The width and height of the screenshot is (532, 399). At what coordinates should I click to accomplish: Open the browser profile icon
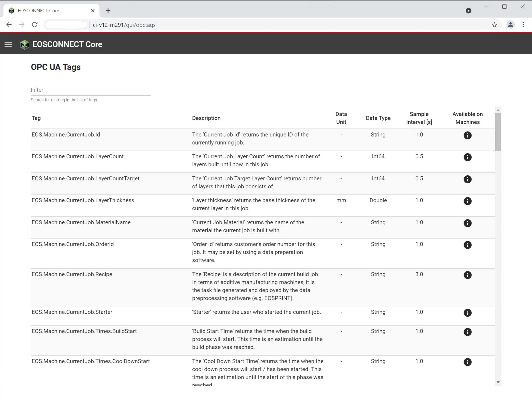(510, 25)
